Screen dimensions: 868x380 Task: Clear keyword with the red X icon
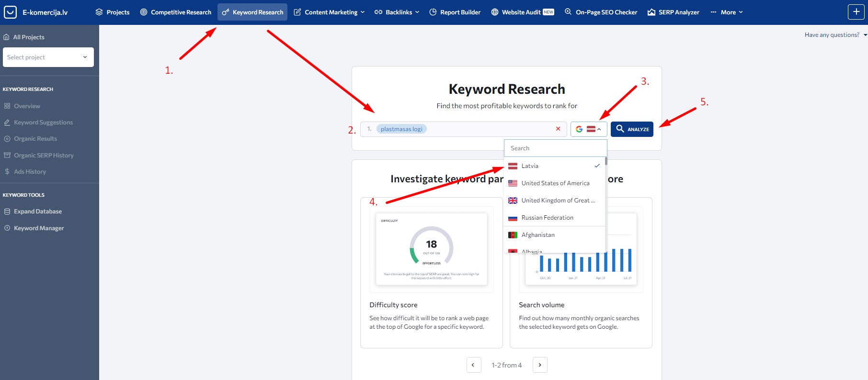click(558, 129)
